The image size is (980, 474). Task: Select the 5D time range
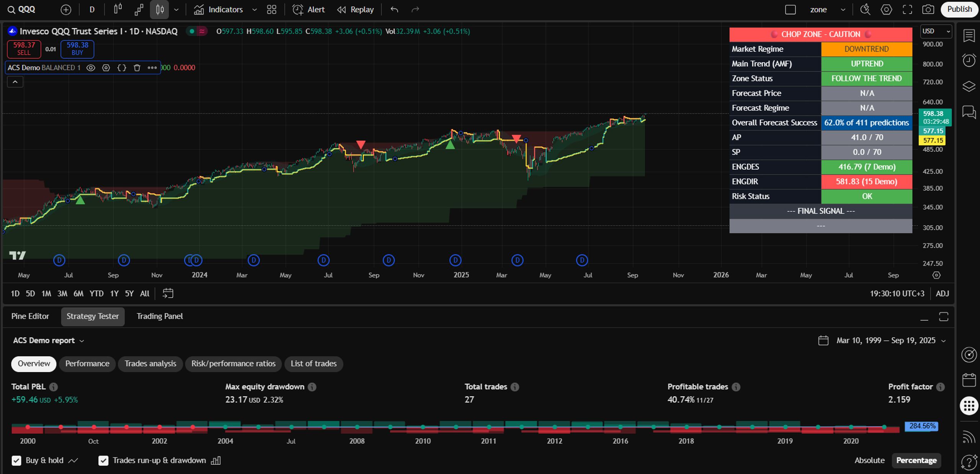point(30,294)
